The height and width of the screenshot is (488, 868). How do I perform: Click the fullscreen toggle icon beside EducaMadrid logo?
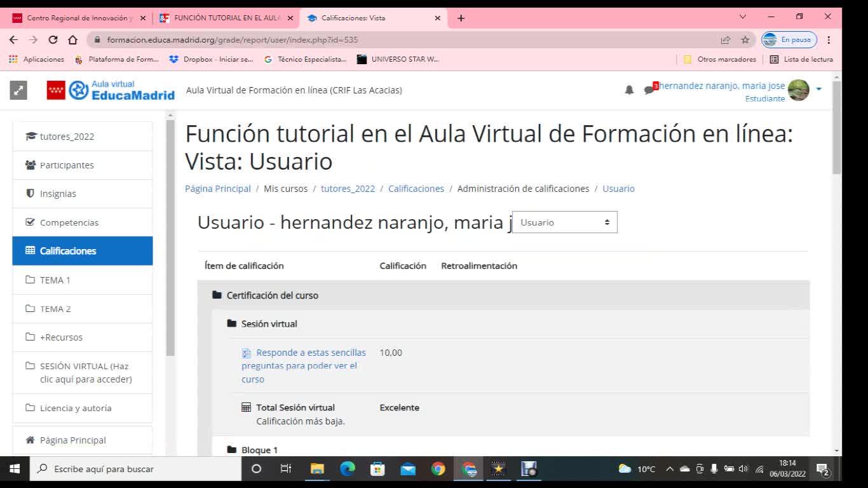point(18,91)
